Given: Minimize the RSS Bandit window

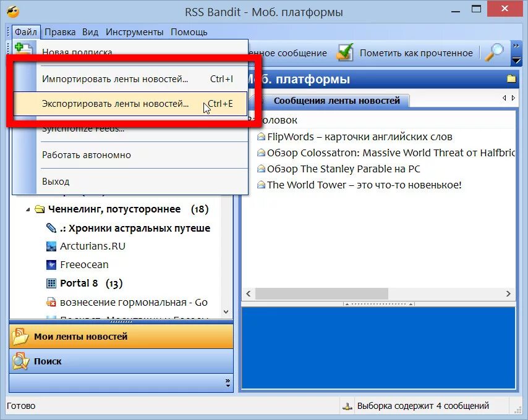Looking at the screenshot, I should (456, 12).
